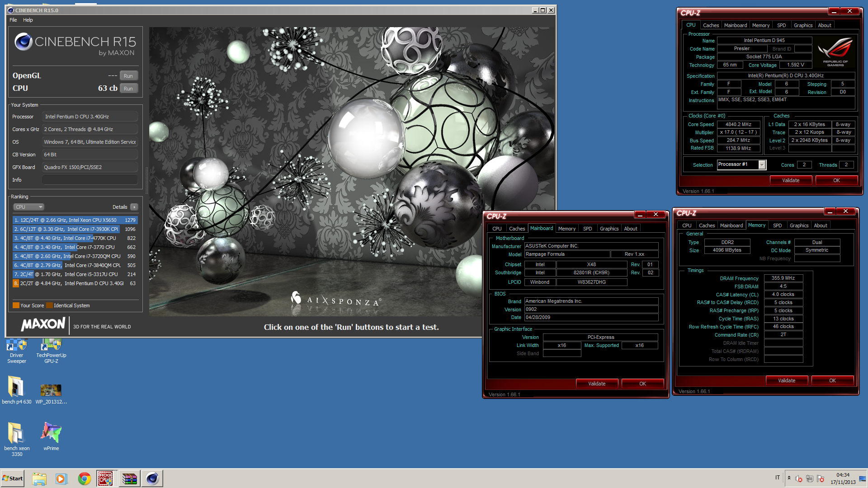Click Validate in the Mainboard window
This screenshot has width=868, height=488.
pos(597,384)
